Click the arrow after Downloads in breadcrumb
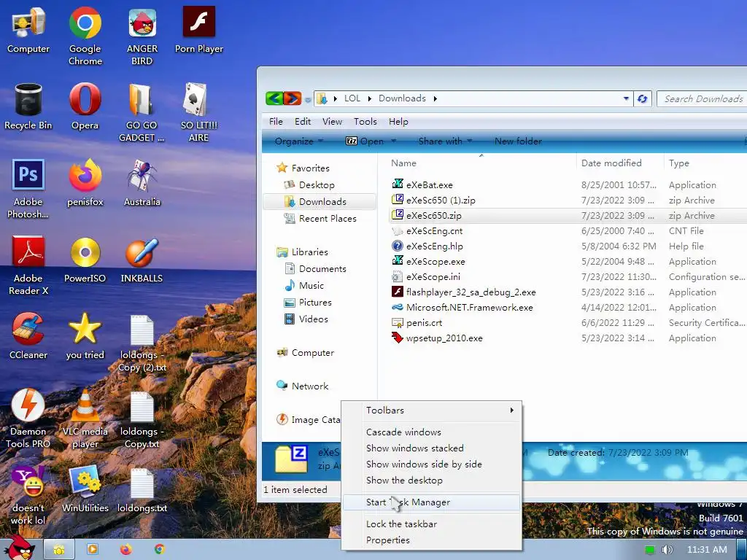The height and width of the screenshot is (560, 747). tap(435, 98)
